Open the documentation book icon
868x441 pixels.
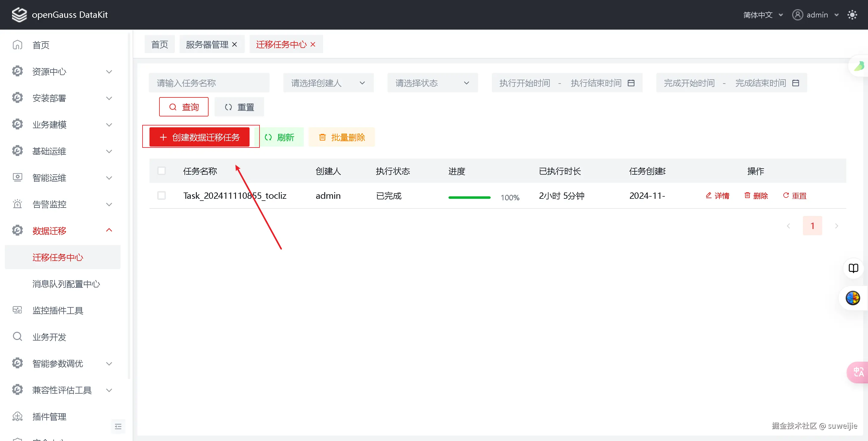pos(853,268)
